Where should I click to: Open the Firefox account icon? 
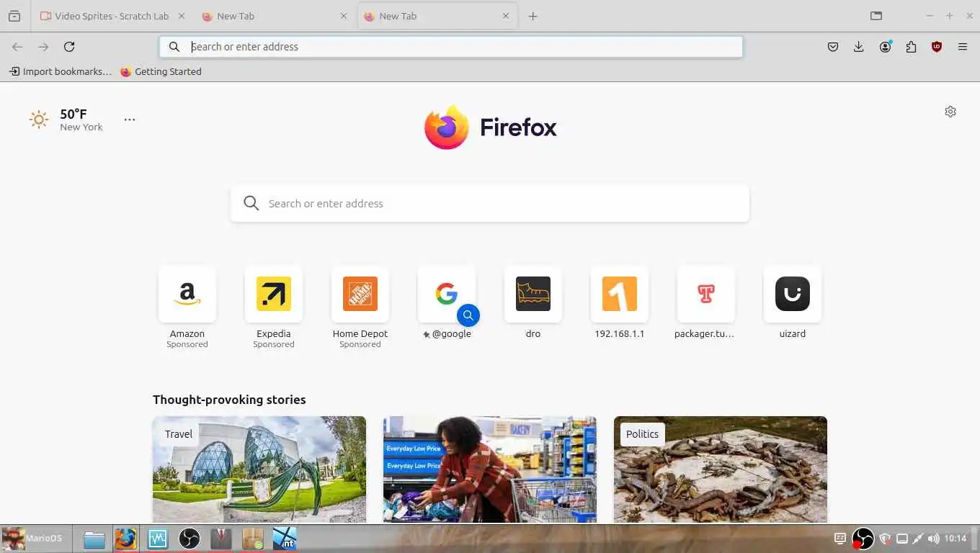coord(886,47)
